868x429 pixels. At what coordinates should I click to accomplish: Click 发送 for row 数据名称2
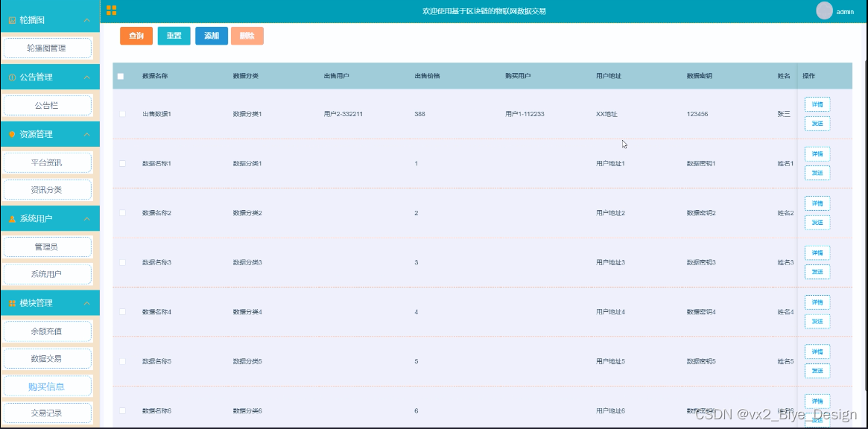(817, 223)
